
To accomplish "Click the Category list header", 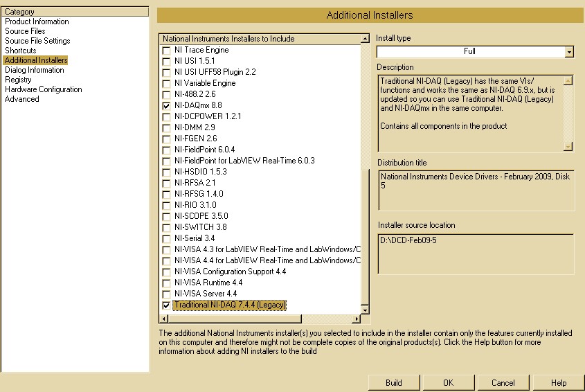I will tap(75, 12).
